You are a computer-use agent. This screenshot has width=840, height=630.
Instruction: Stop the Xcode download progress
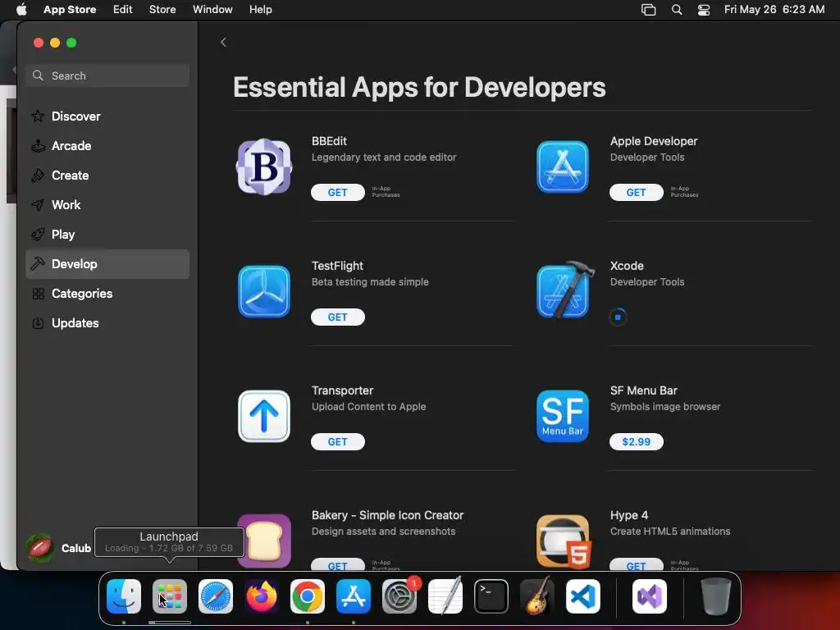pos(618,317)
